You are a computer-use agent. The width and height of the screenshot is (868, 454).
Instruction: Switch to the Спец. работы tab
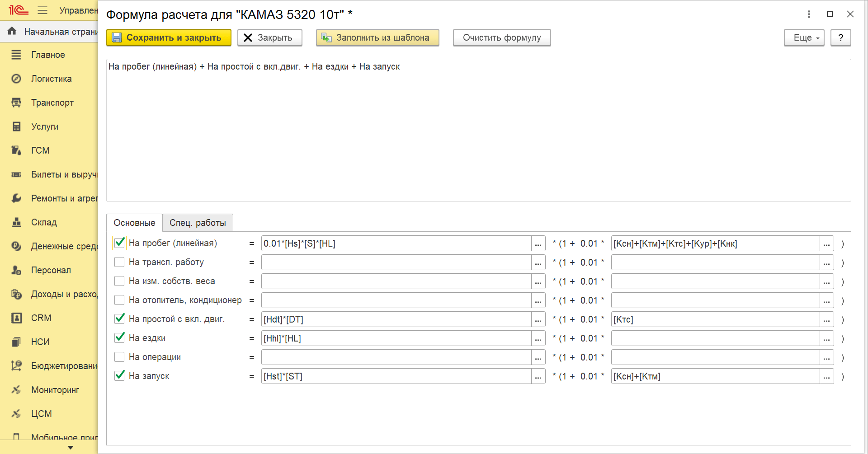click(198, 223)
